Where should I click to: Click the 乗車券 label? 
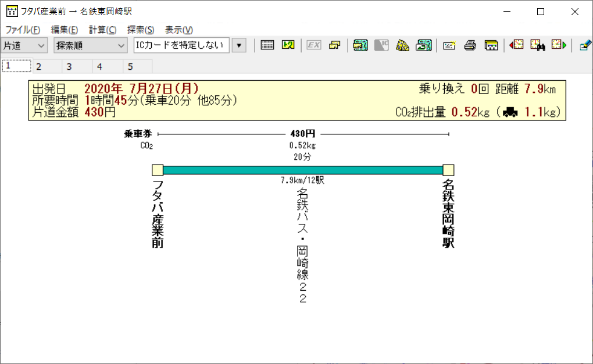[138, 134]
